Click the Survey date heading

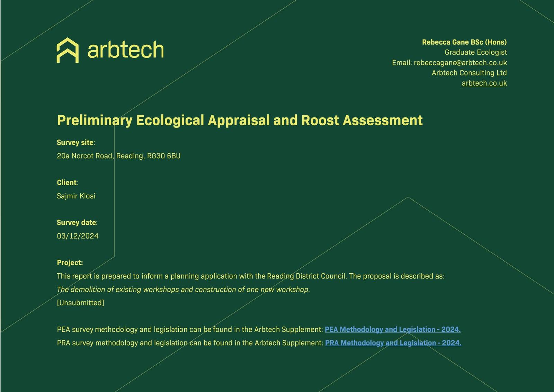pyautogui.click(x=77, y=223)
